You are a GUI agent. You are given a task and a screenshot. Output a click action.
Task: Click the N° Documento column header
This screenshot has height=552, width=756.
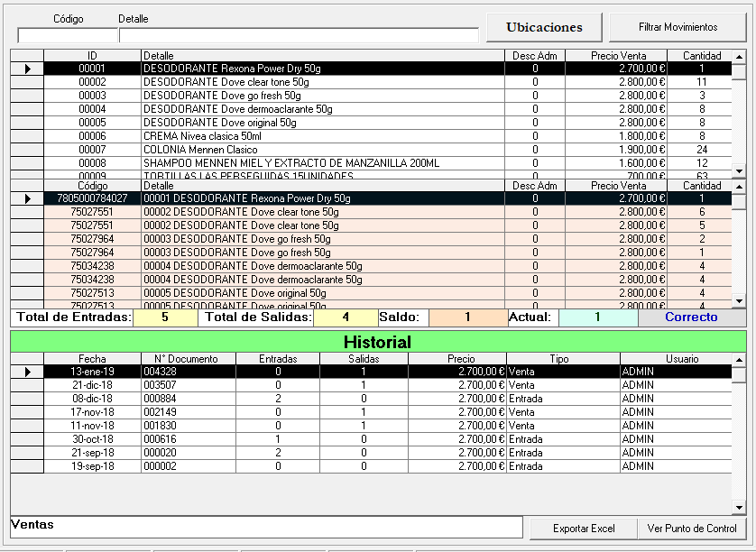coord(188,359)
